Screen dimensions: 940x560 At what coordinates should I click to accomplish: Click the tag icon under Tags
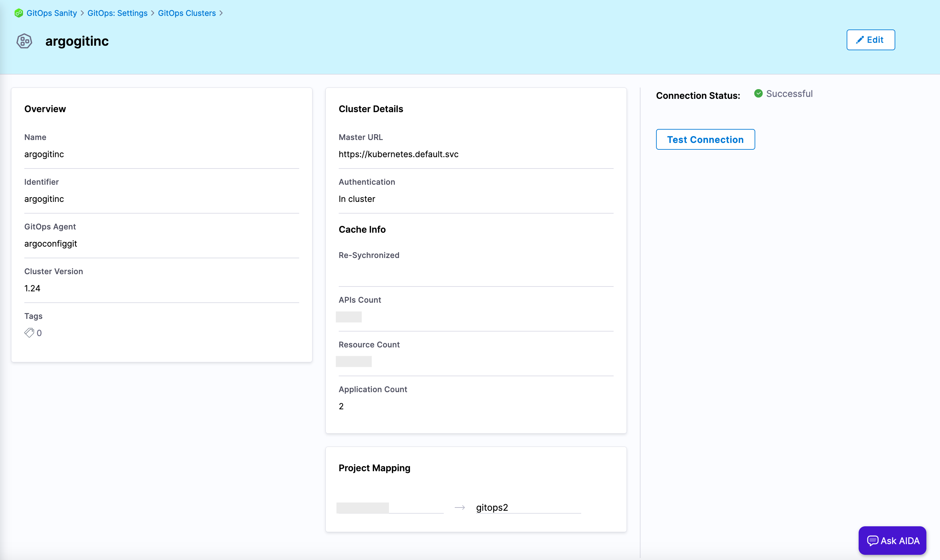tap(29, 333)
